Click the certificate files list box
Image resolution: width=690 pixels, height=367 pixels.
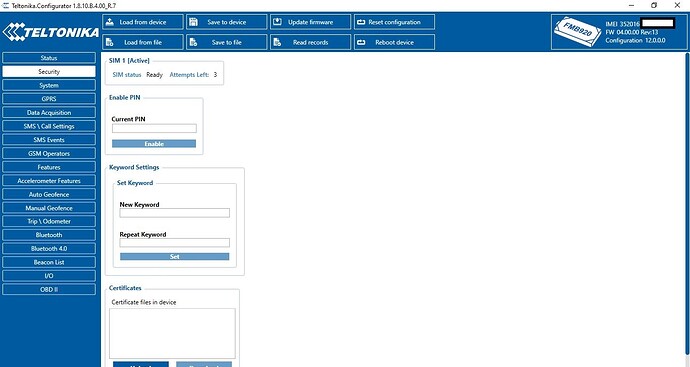(x=172, y=334)
